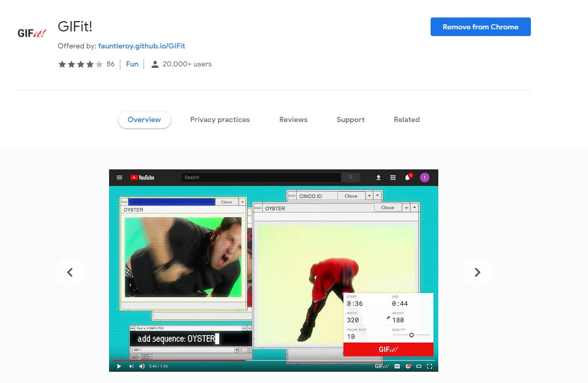Screen dimensions: 588x383
Task: Adjust the Quality slider handle
Action: (412, 335)
